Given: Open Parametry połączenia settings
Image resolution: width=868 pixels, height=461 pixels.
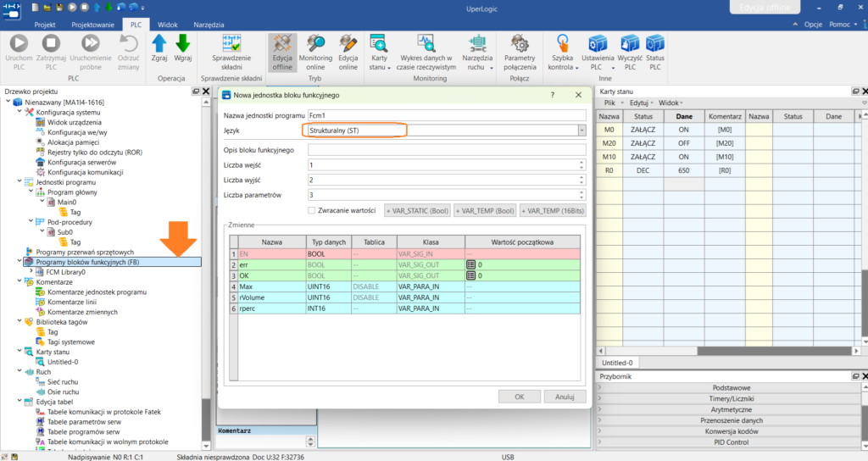Looking at the screenshot, I should click(x=520, y=52).
